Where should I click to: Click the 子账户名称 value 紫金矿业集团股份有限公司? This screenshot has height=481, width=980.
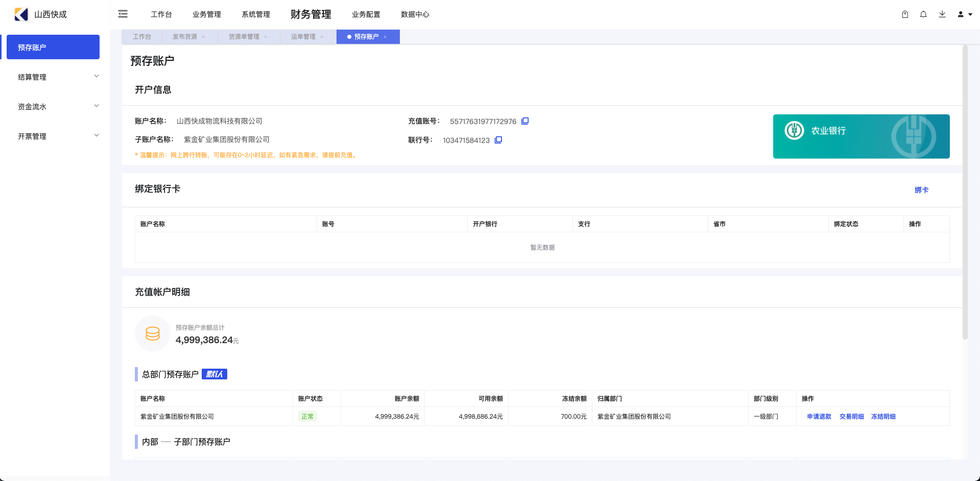pyautogui.click(x=227, y=139)
